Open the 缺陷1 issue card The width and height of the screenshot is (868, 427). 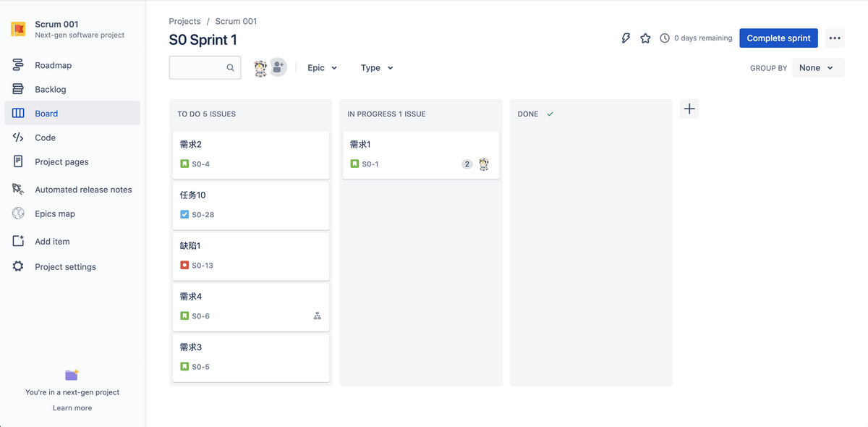point(250,255)
